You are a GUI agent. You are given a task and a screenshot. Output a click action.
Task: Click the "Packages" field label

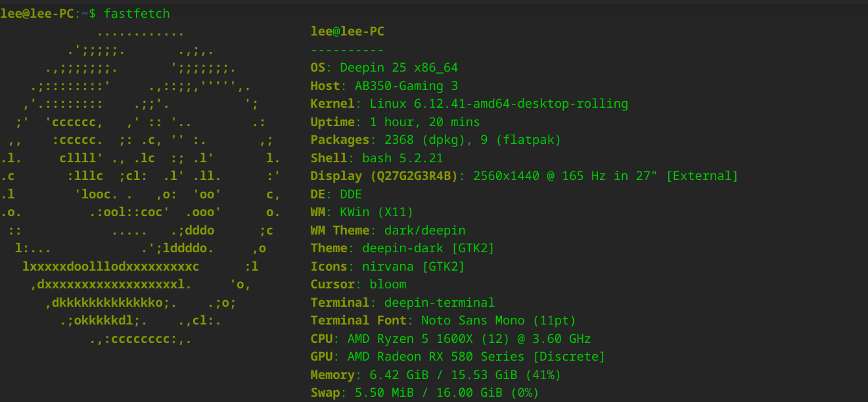(x=340, y=140)
